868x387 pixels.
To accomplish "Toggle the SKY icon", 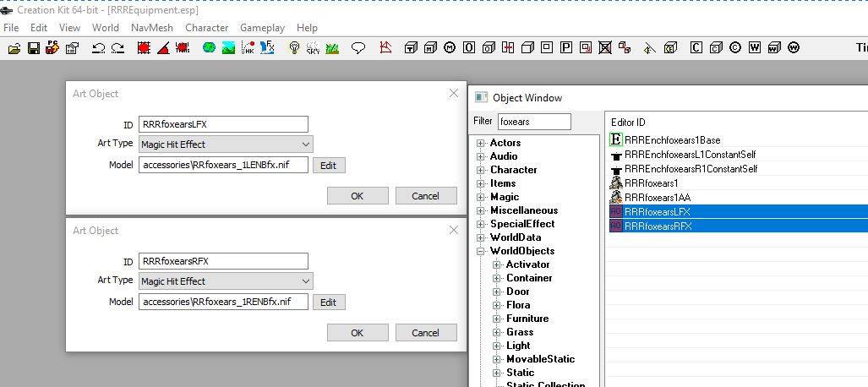I will 313,48.
